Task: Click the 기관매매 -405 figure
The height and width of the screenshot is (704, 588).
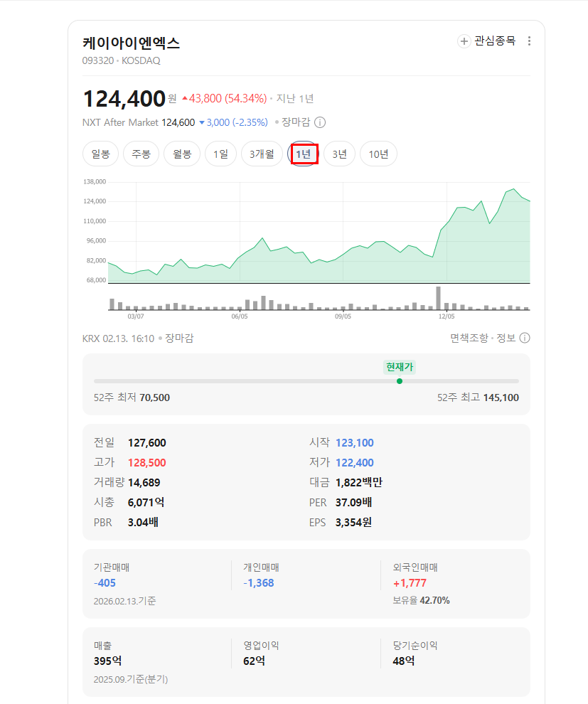Action: pos(105,583)
